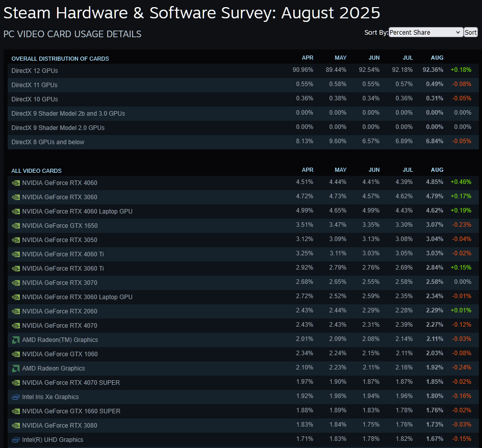Click the Sort button
The width and height of the screenshot is (482, 448).
click(470, 32)
